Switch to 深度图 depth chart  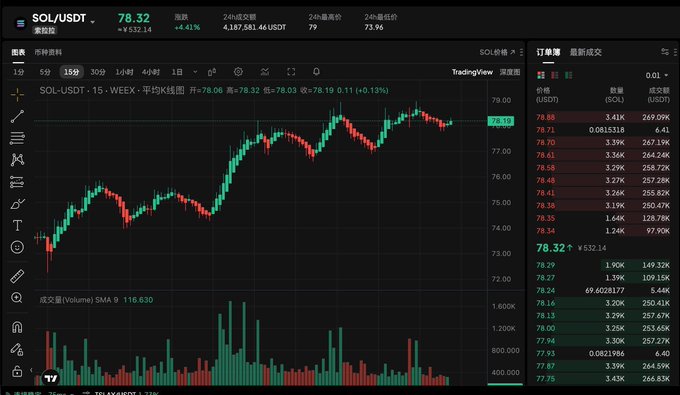[x=510, y=72]
